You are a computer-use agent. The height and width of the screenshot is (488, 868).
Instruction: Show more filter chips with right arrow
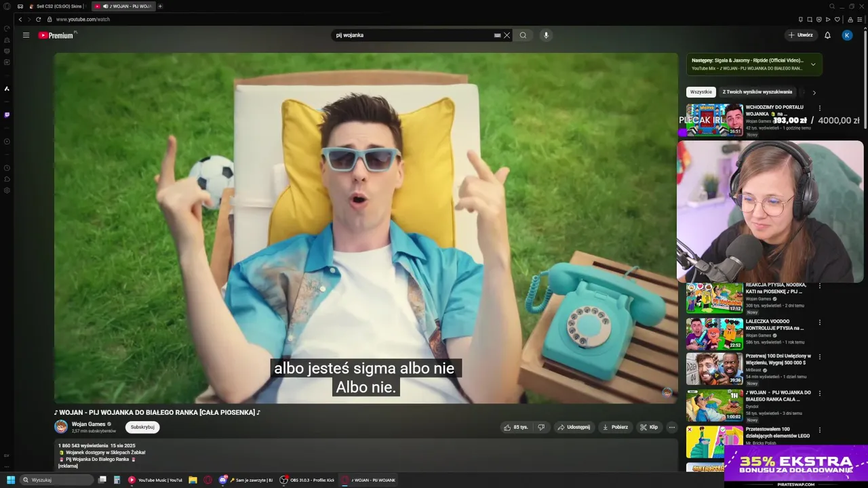(x=814, y=92)
